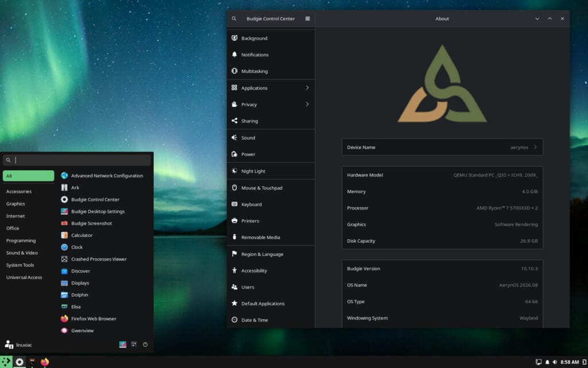Launch Budgie Control Center from app list
Screen dimensions: 588x368
tap(105, 200)
